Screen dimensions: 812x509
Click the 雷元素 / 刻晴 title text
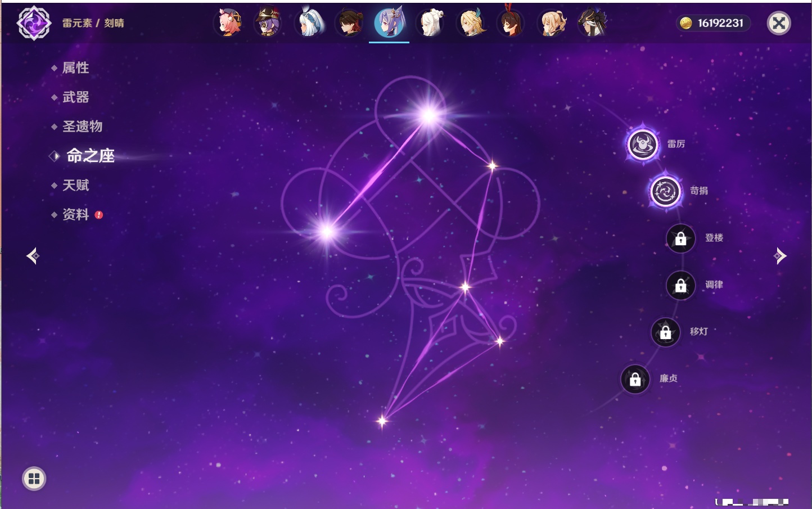pos(93,23)
